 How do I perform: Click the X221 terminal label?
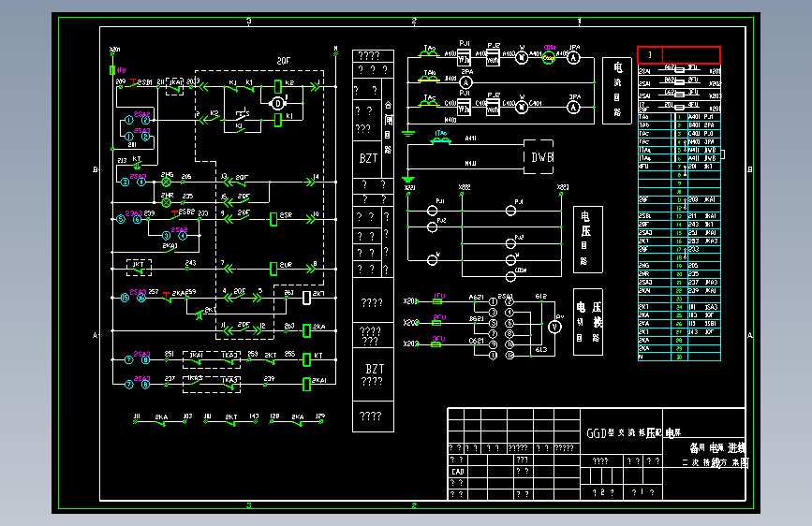click(409, 187)
